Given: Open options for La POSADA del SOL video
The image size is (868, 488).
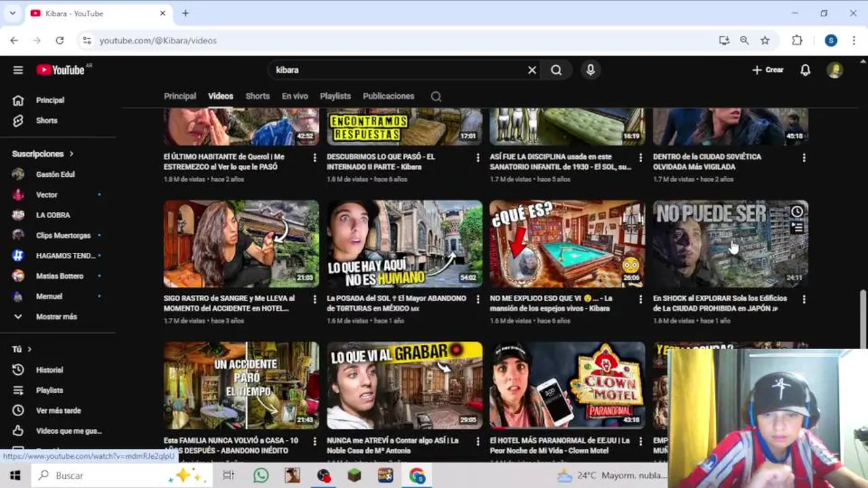Looking at the screenshot, I should [x=477, y=299].
